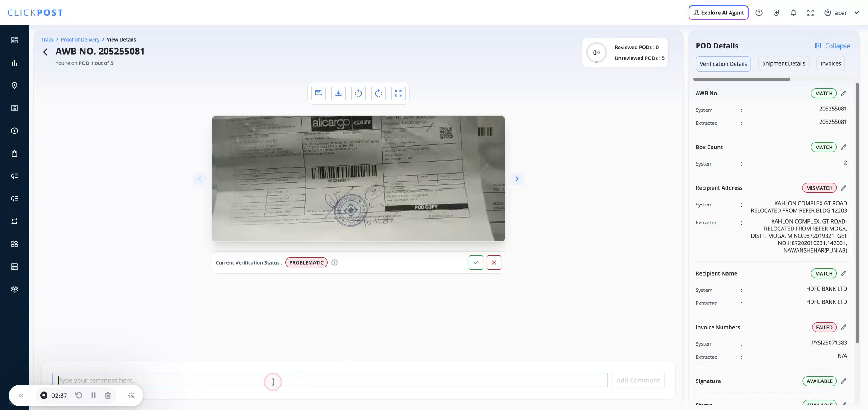Expand the POD image to fullscreen
Viewport: 868px width, 410px height.
click(x=398, y=93)
